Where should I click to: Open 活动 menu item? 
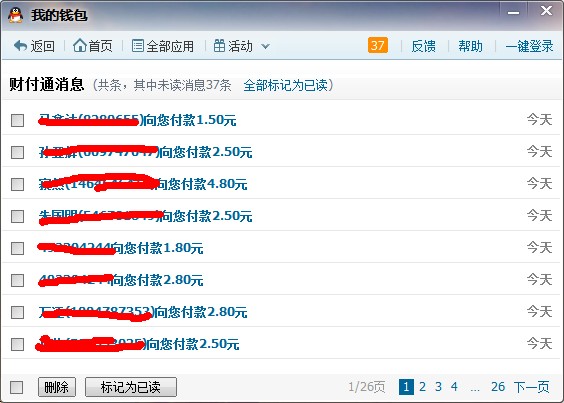coord(240,46)
